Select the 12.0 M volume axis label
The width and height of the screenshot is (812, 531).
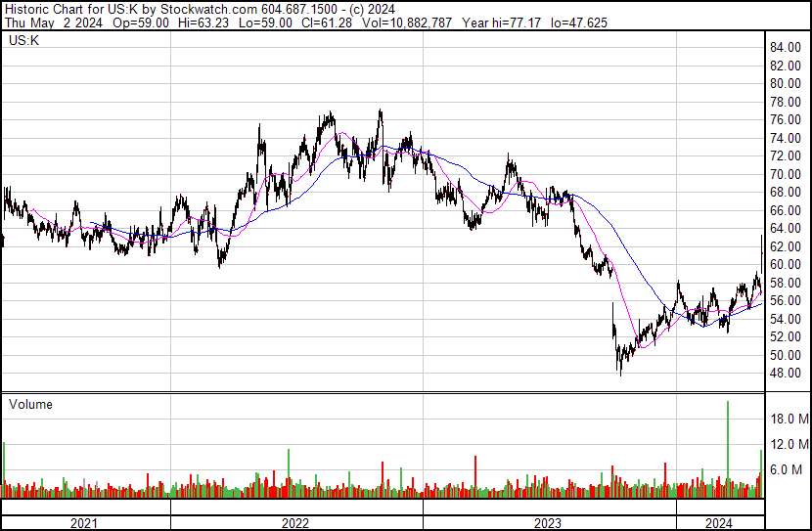[789, 444]
